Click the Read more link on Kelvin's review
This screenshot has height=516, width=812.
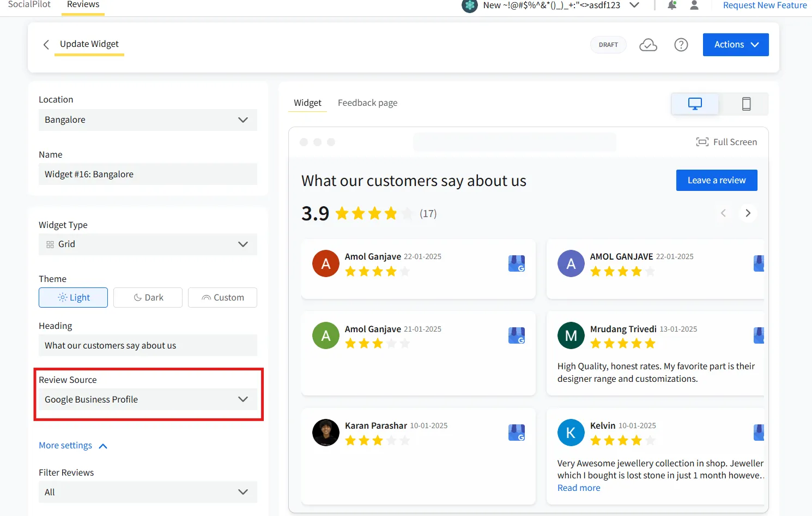coord(578,487)
